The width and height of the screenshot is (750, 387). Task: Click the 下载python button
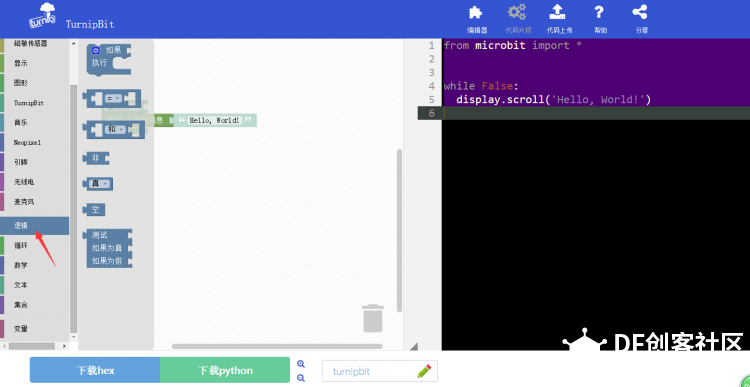(225, 370)
